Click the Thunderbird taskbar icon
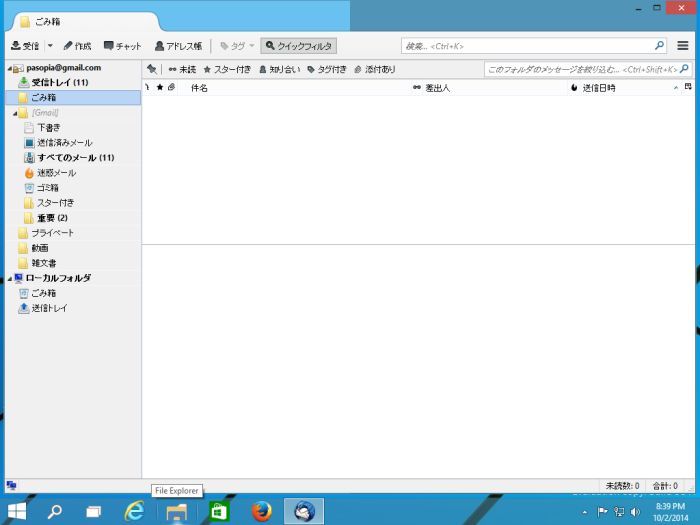700x525 pixels. 304,511
